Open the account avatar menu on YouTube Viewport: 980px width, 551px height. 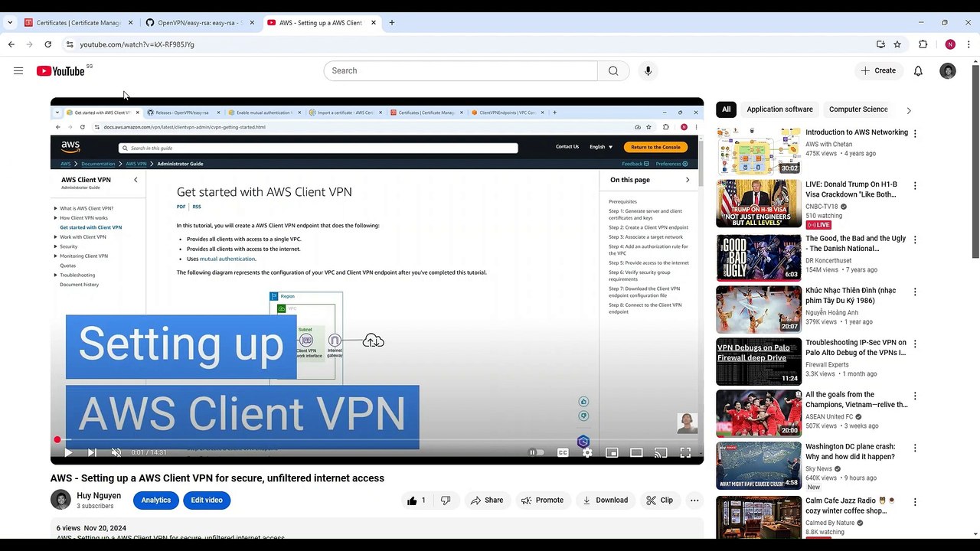pos(948,70)
